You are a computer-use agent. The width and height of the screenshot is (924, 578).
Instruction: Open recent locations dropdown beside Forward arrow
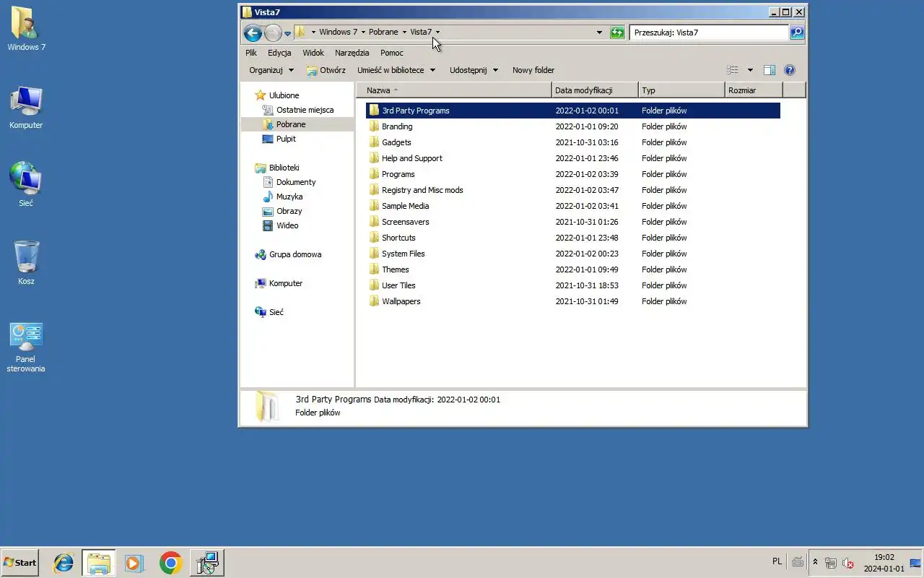click(287, 33)
